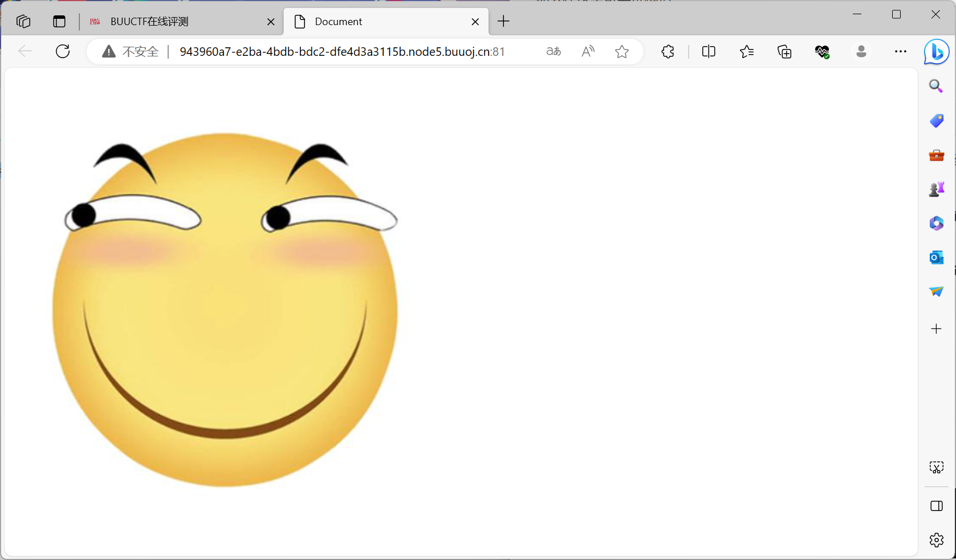Screen dimensions: 956x560
Task: Open the tab actions menu icon
Action: [59, 22]
